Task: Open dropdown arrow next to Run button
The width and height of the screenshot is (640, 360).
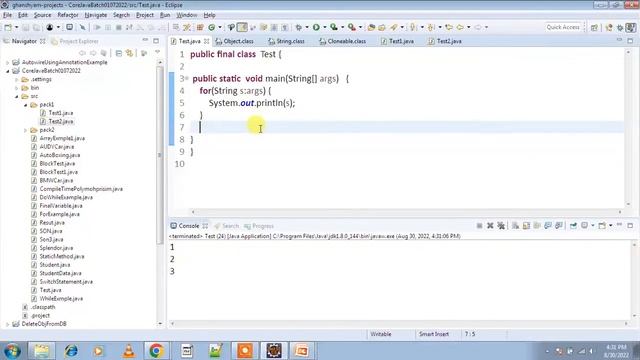Action: (x=325, y=27)
